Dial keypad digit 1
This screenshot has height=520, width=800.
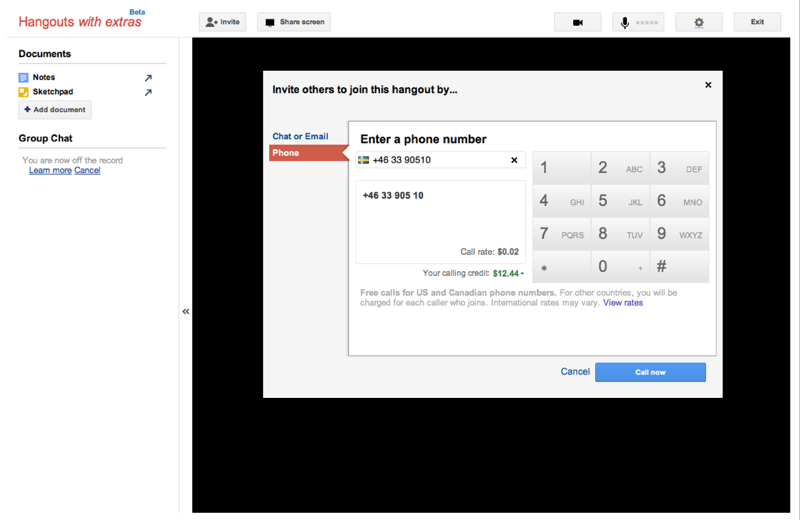[x=562, y=168]
